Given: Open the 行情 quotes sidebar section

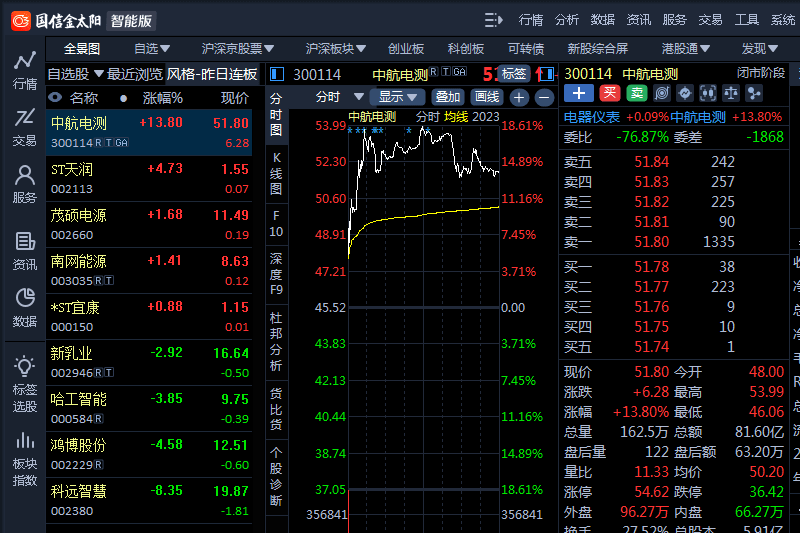Looking at the screenshot, I should click(x=24, y=70).
